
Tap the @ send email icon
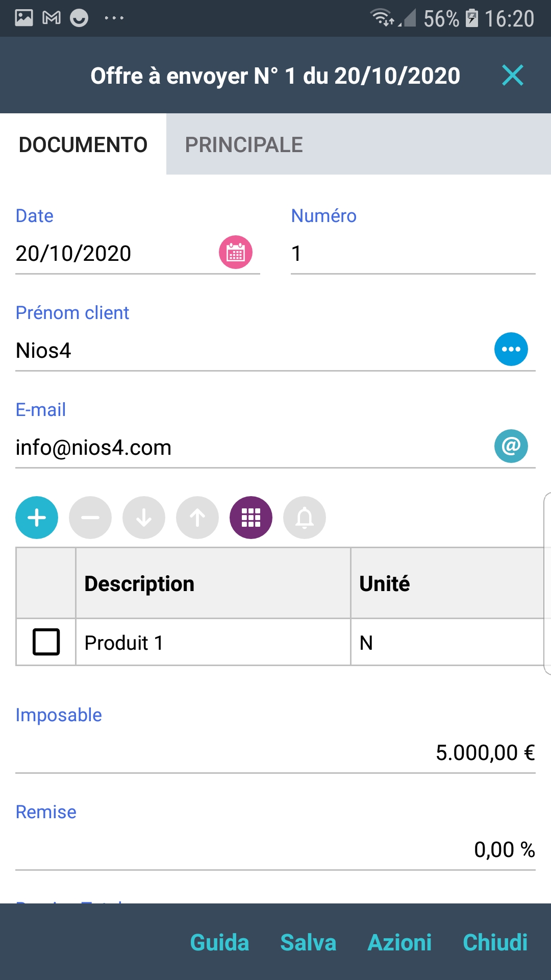coord(511,446)
